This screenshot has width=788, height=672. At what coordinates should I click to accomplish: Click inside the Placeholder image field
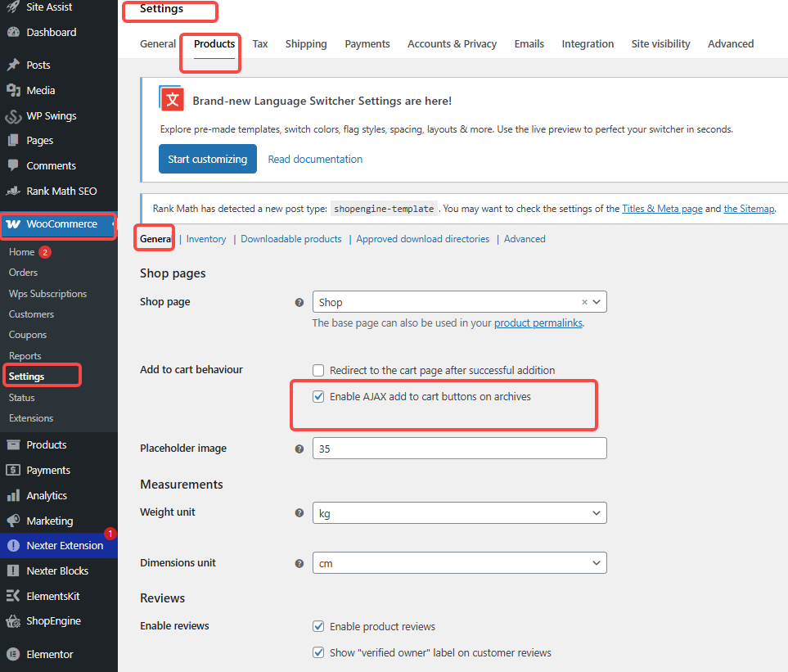click(459, 448)
